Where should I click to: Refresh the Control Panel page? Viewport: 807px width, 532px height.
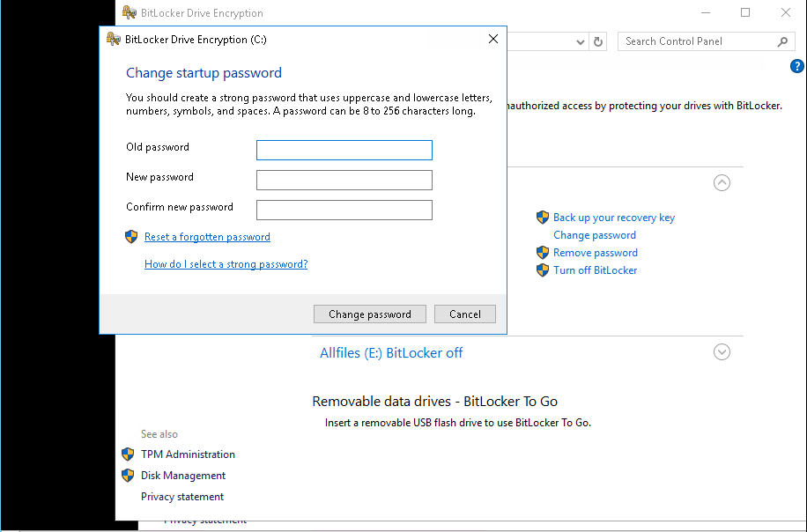(597, 41)
